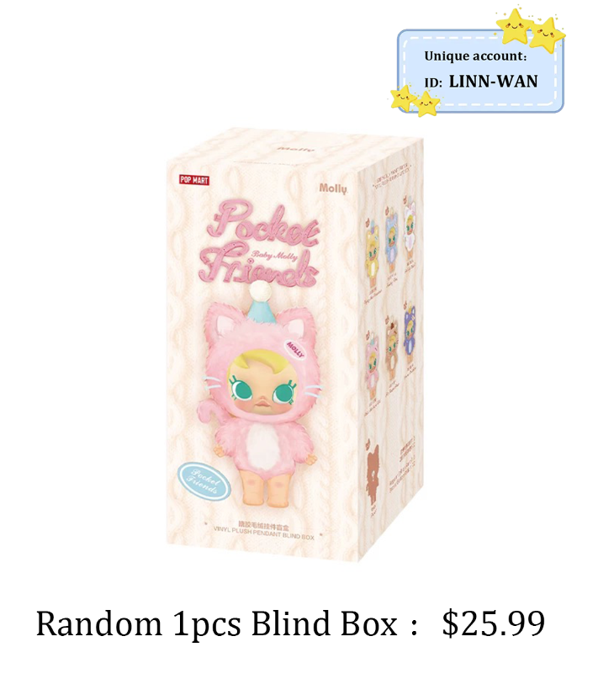Screen dimensions: 598x700
Task: Click the yellow star pair at badge bottom-left
Action: click(x=415, y=101)
